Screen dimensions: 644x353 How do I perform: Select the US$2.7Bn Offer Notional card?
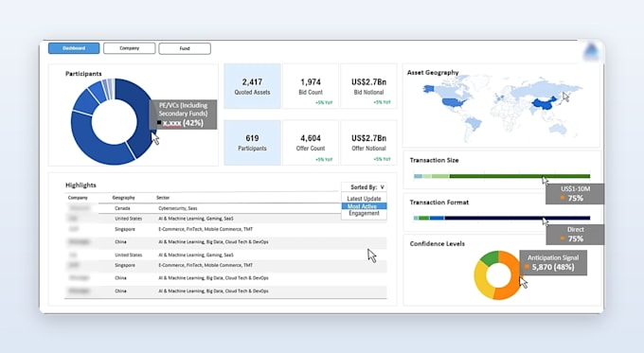368,143
